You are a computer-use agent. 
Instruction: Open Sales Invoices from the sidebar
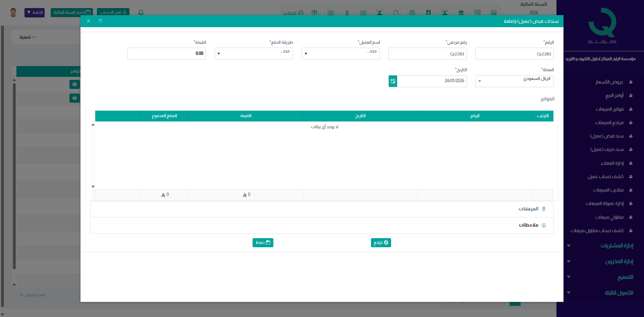coord(609,109)
